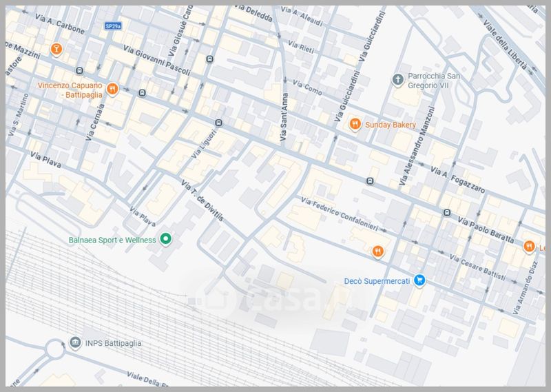
Task: Click the INPS Battipaglia government building icon
Action: [x=74, y=342]
